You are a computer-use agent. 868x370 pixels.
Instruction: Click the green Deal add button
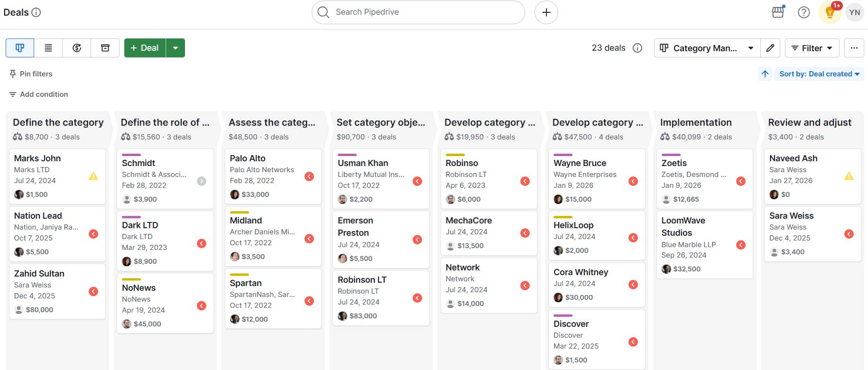pyautogui.click(x=145, y=48)
